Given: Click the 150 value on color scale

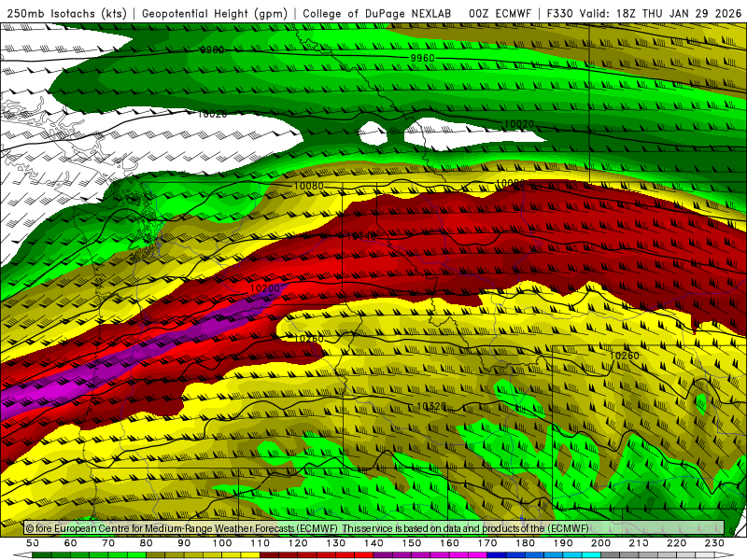Looking at the screenshot, I should [x=412, y=543].
